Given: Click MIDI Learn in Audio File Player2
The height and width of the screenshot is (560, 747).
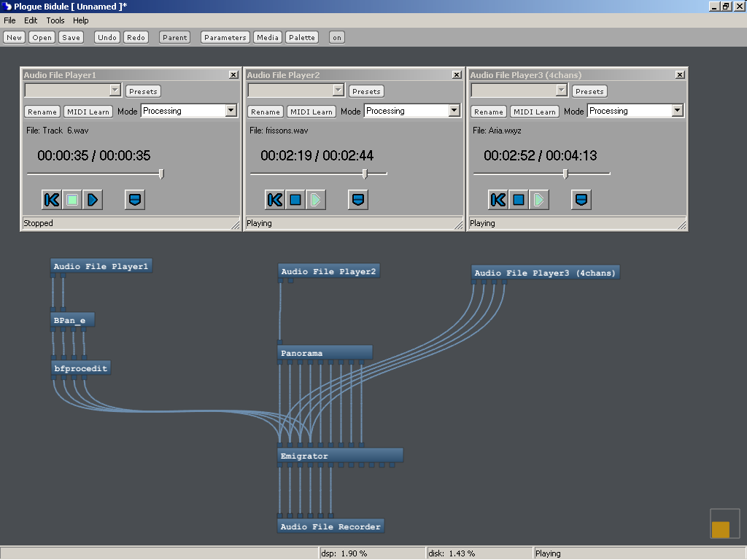Looking at the screenshot, I should pyautogui.click(x=311, y=112).
